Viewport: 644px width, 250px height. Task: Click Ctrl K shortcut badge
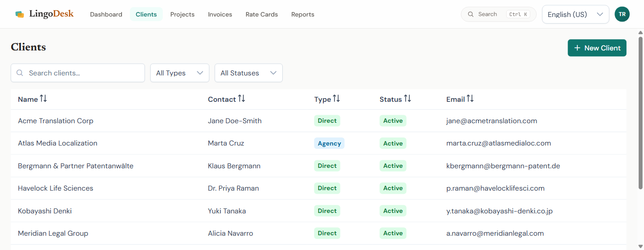519,14
